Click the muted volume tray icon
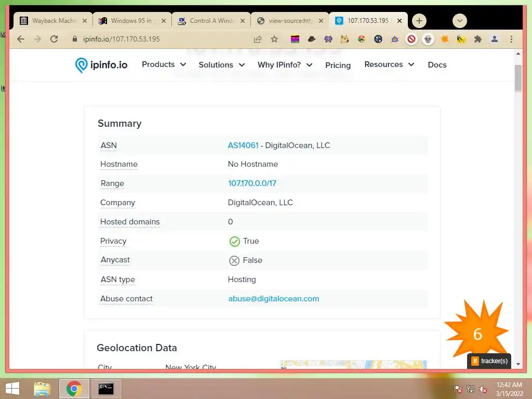This screenshot has width=532, height=399. click(483, 389)
